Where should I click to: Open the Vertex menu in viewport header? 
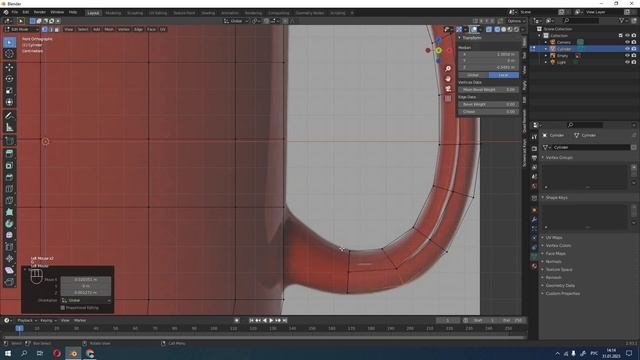[124, 29]
